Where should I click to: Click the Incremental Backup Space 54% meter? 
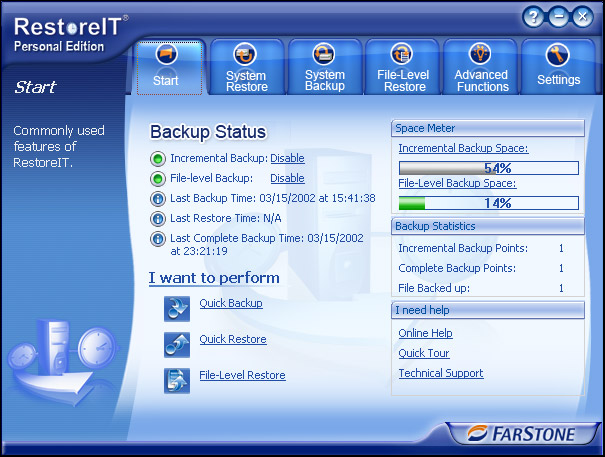point(488,168)
